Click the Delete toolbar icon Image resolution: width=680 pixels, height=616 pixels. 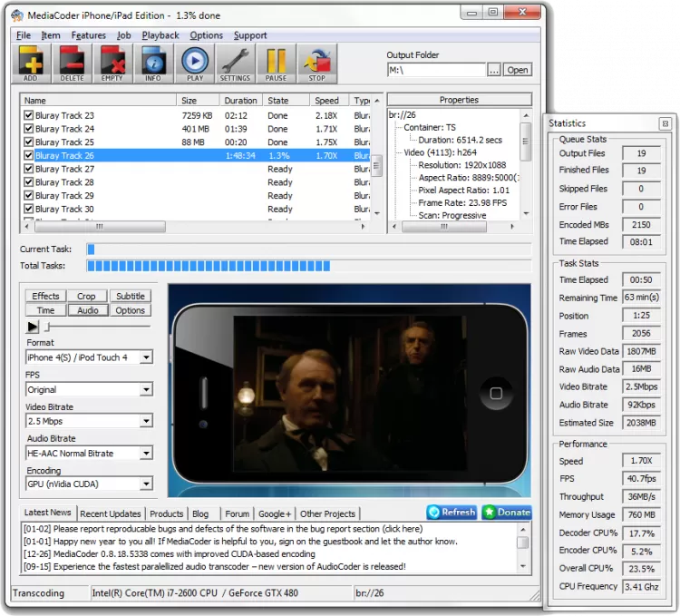(x=72, y=63)
